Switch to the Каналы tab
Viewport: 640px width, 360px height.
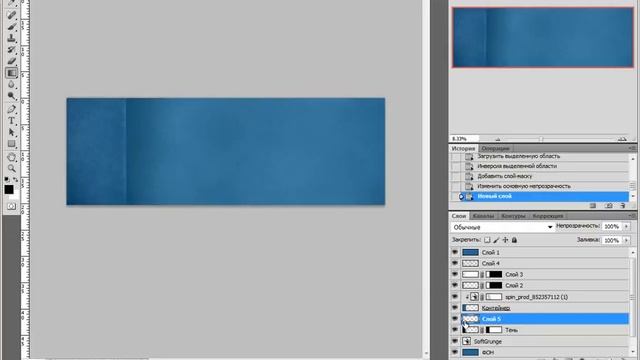(x=483, y=216)
